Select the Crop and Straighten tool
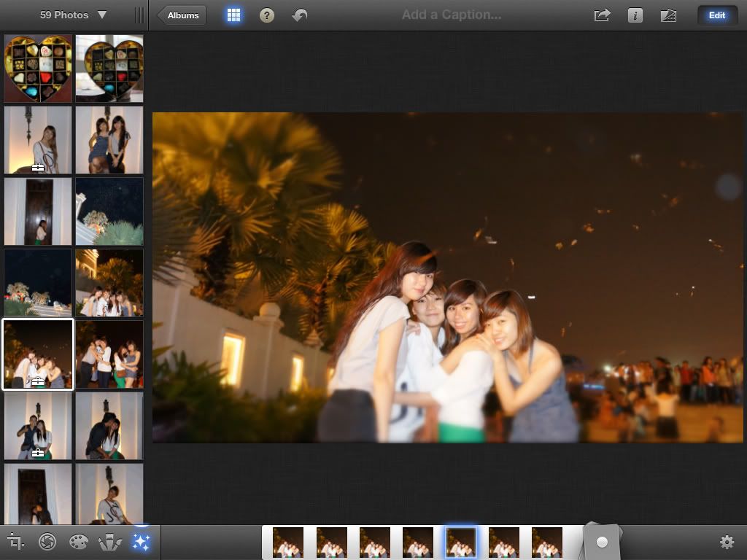The image size is (747, 560). [15, 542]
